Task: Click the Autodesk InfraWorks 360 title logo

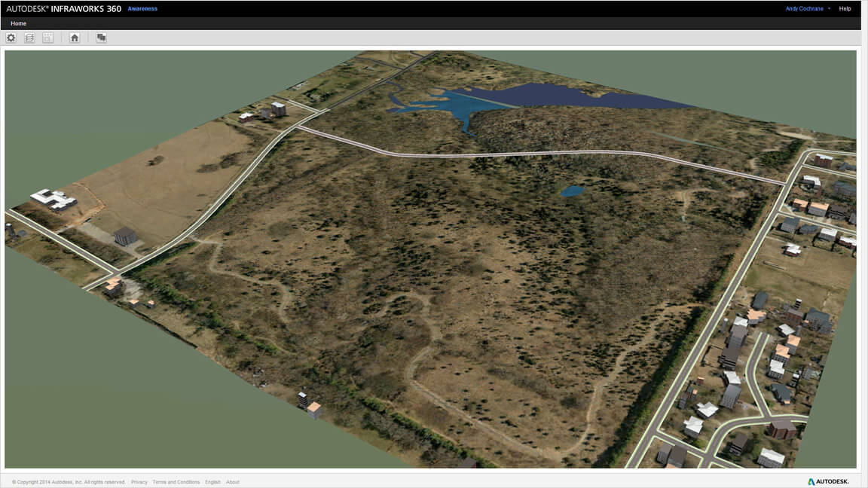Action: click(63, 9)
